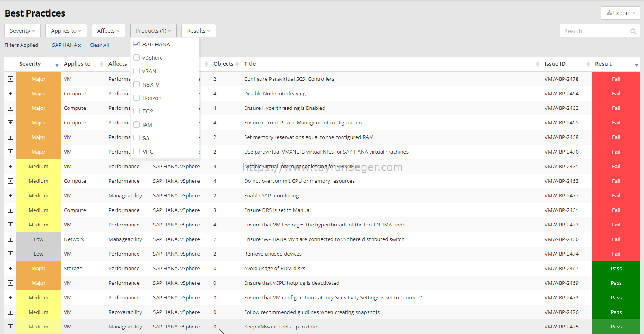Open the Results filter dropdown
The image size is (644, 334).
click(x=199, y=31)
